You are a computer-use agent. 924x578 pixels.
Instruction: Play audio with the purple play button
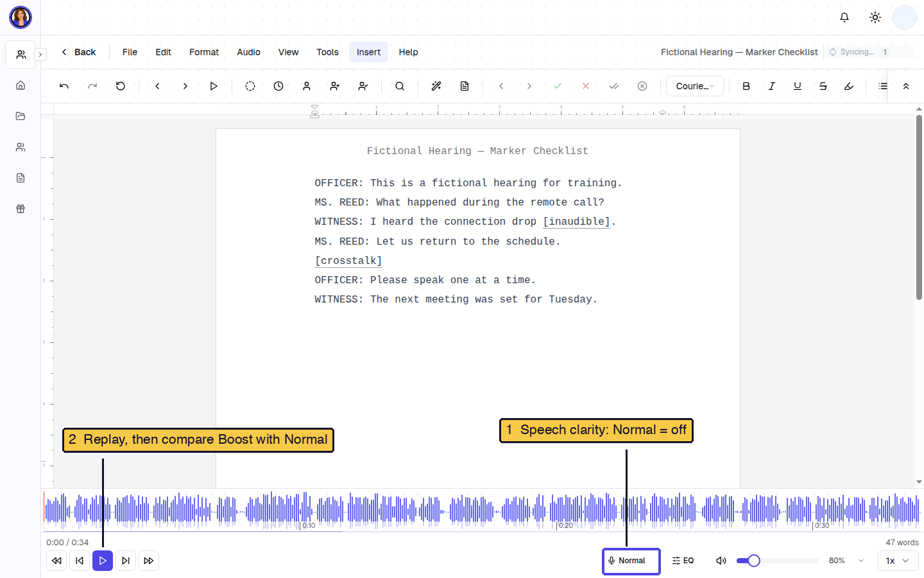click(x=103, y=561)
